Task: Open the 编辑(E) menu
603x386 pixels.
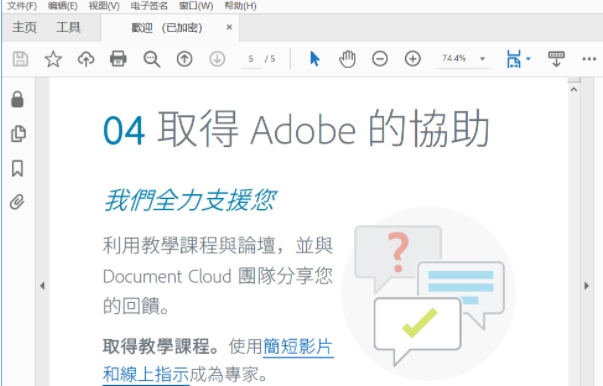Action: 63,6
